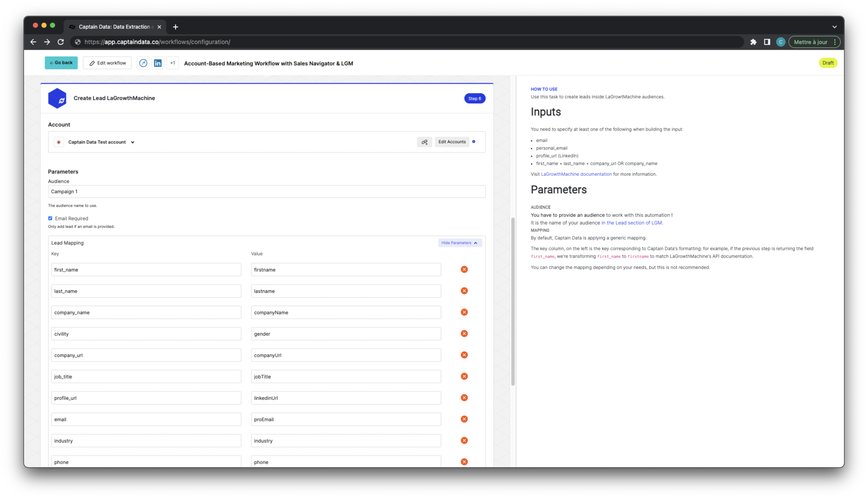Click the link accounts icon button
The width and height of the screenshot is (868, 499).
tap(424, 142)
